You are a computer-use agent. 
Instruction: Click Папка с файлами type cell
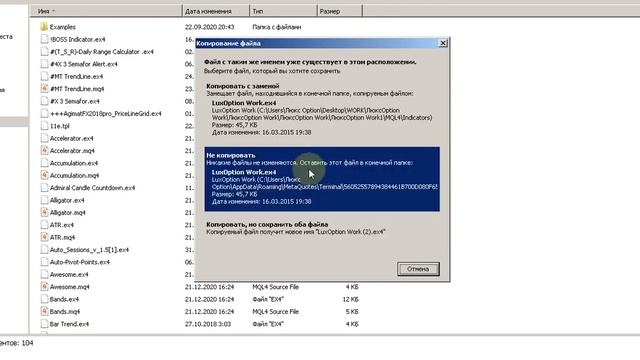click(x=277, y=27)
